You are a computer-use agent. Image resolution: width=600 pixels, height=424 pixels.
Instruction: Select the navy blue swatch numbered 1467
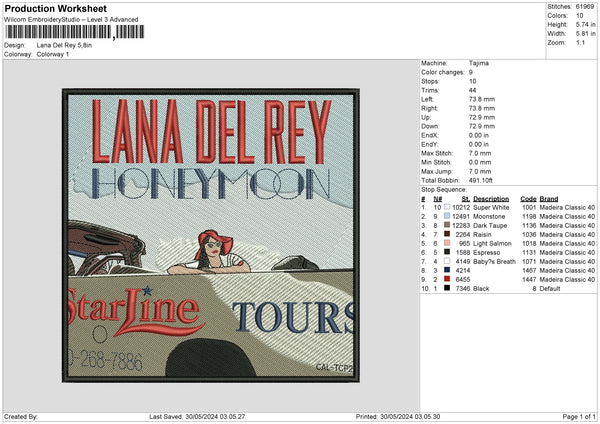click(x=447, y=270)
